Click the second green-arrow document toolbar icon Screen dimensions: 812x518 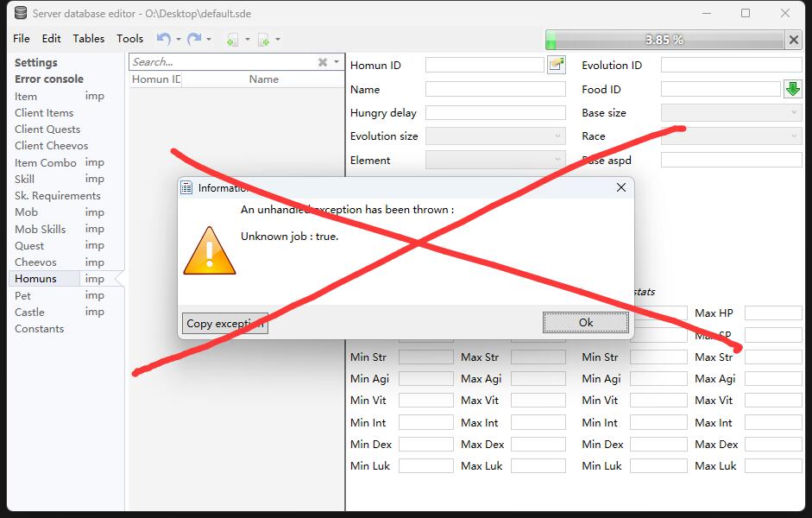coord(263,39)
